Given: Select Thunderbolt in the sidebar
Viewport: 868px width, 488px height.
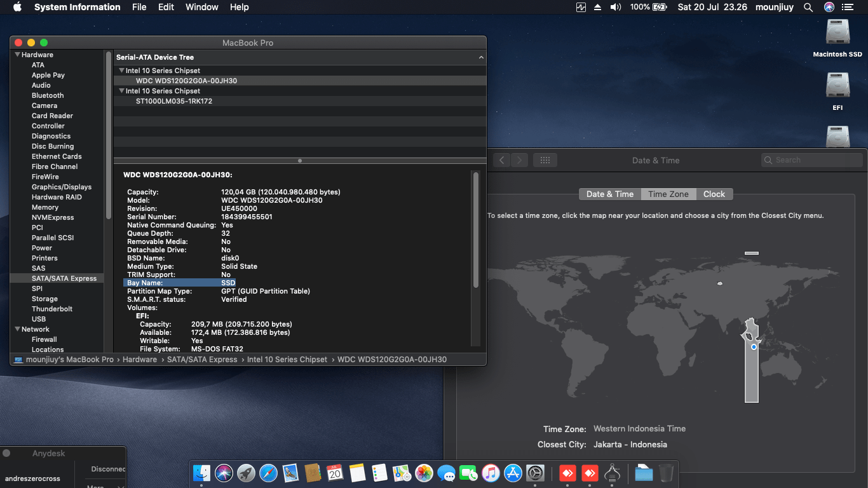Looking at the screenshot, I should pos(52,309).
